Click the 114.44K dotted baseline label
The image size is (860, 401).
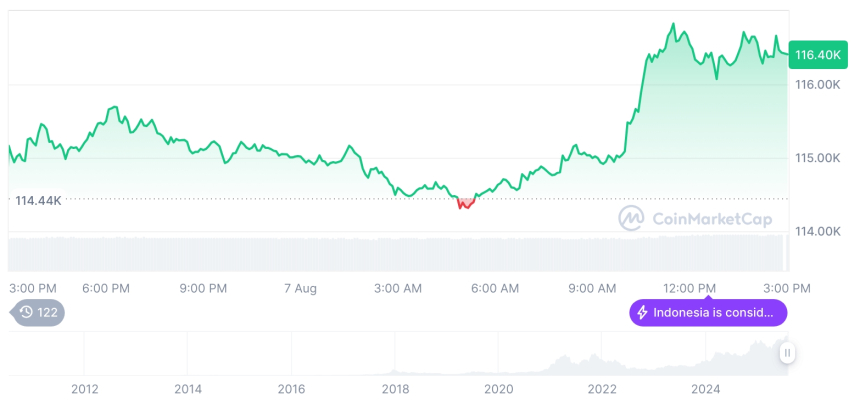tap(38, 200)
